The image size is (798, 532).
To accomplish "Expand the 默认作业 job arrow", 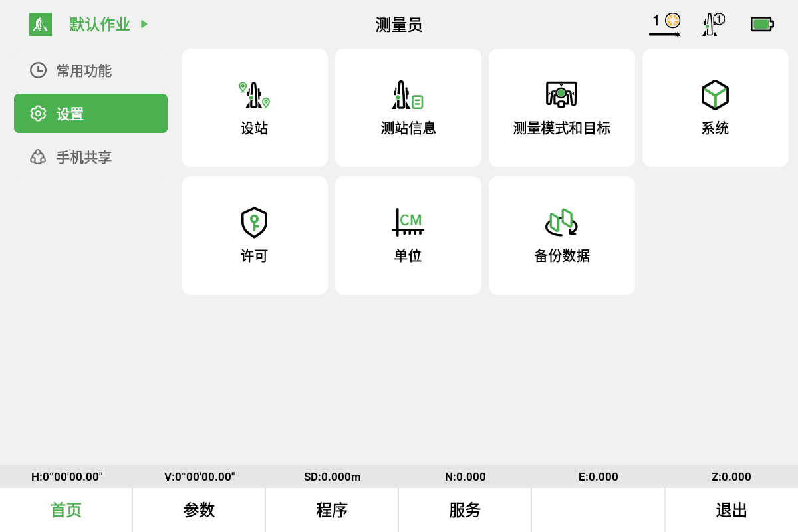I will 144,25.
